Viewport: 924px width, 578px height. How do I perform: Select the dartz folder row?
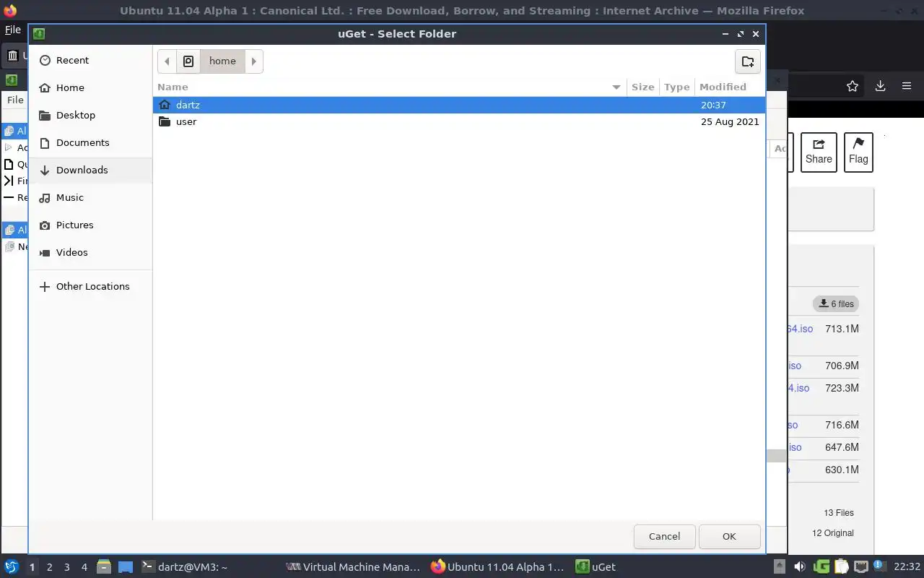pos(459,105)
